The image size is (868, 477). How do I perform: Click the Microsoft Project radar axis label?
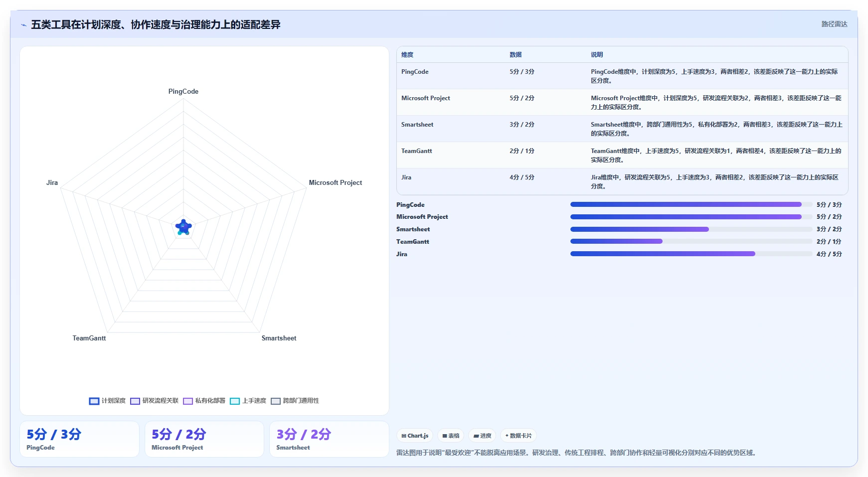(x=336, y=183)
